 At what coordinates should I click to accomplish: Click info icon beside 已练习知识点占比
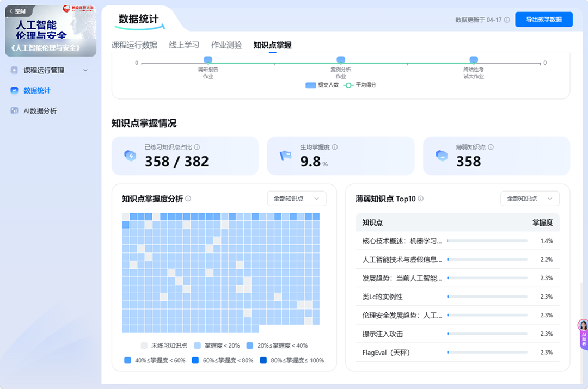197,147
